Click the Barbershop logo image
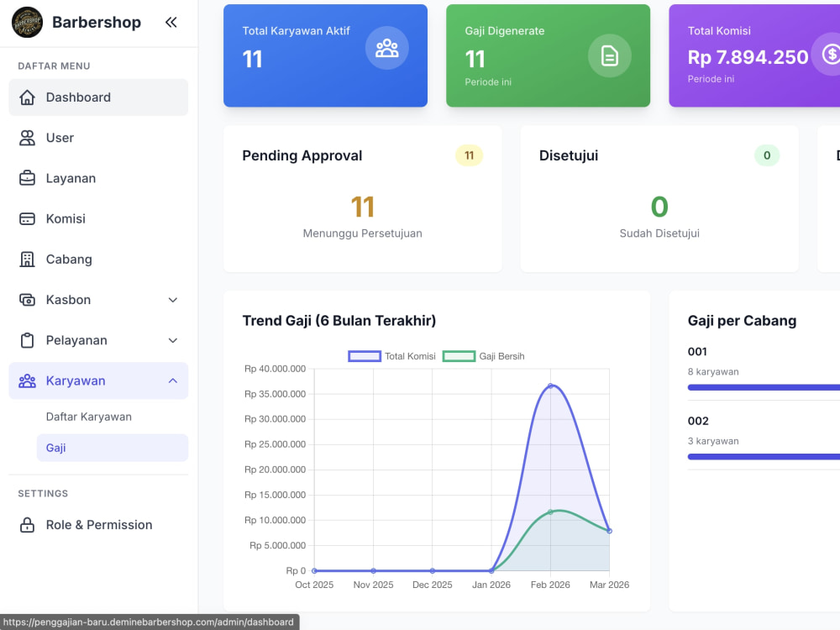Screen dimensions: 840x630 [x=28, y=22]
